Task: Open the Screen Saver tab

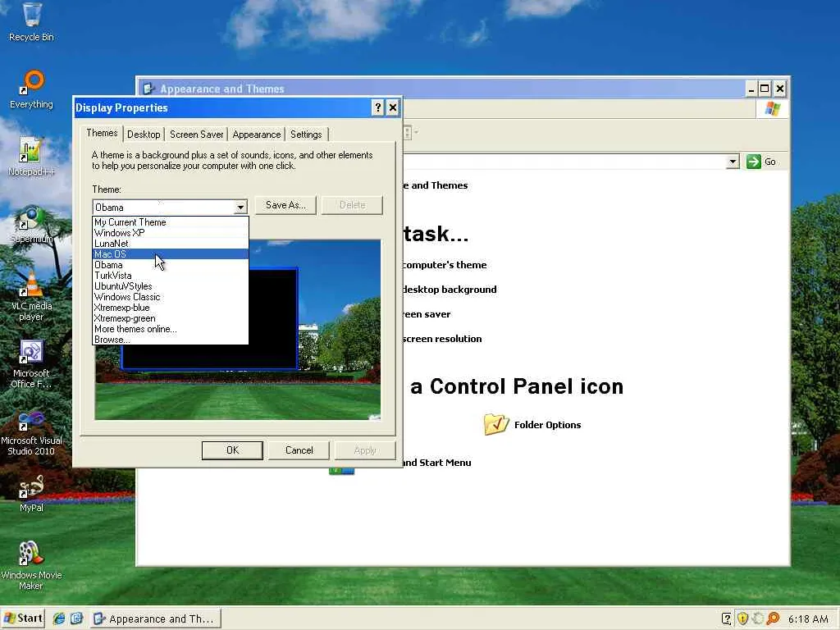Action: 197,135
